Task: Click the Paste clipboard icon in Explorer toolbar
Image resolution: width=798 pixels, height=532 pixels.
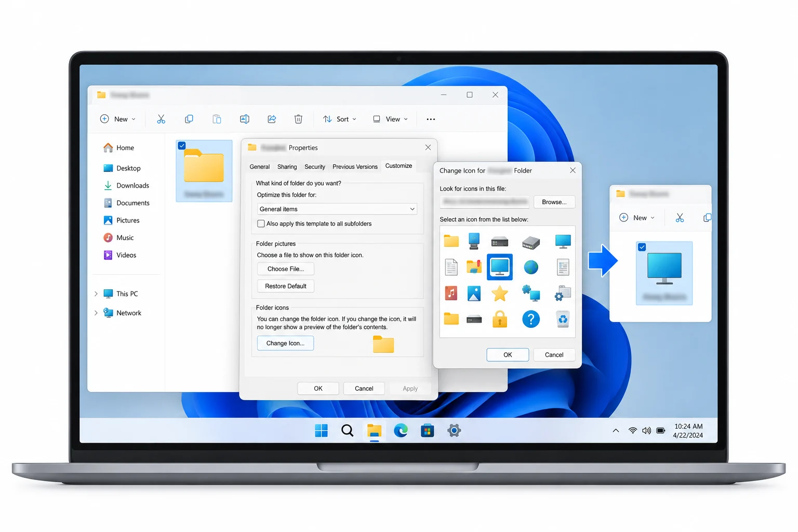Action: [217, 119]
